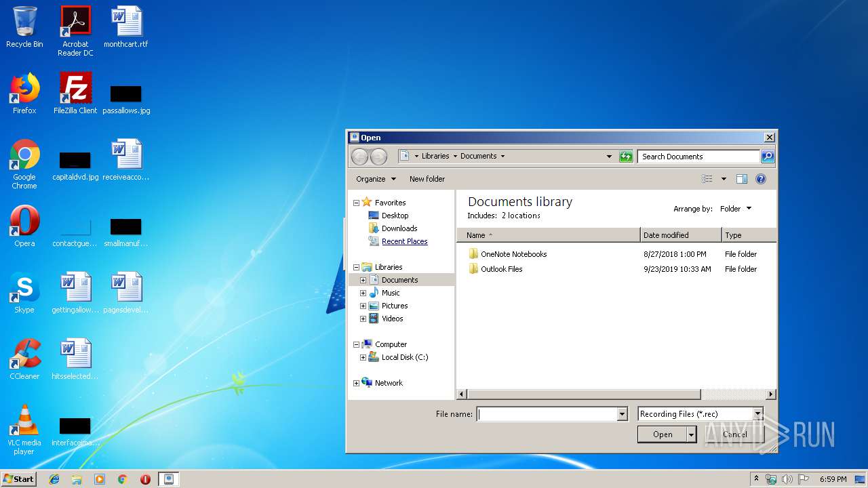The height and width of the screenshot is (488, 868).
Task: Launch Acrobat Reader DC shortcut
Action: [75, 30]
